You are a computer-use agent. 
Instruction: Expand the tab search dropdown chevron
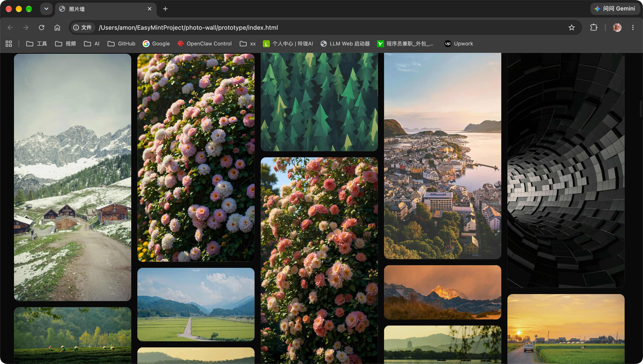click(46, 9)
